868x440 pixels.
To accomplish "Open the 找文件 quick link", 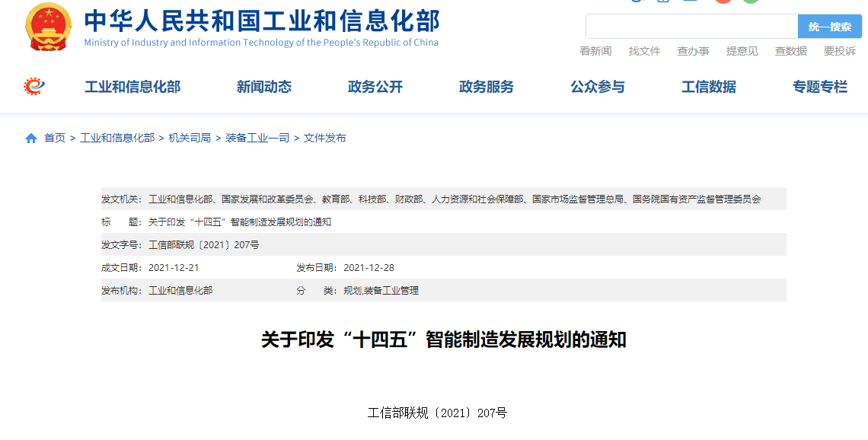I will (x=644, y=52).
